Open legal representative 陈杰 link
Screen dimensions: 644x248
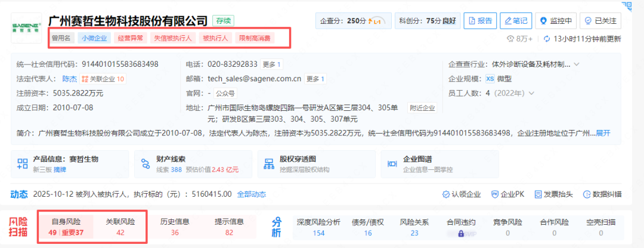click(70, 79)
